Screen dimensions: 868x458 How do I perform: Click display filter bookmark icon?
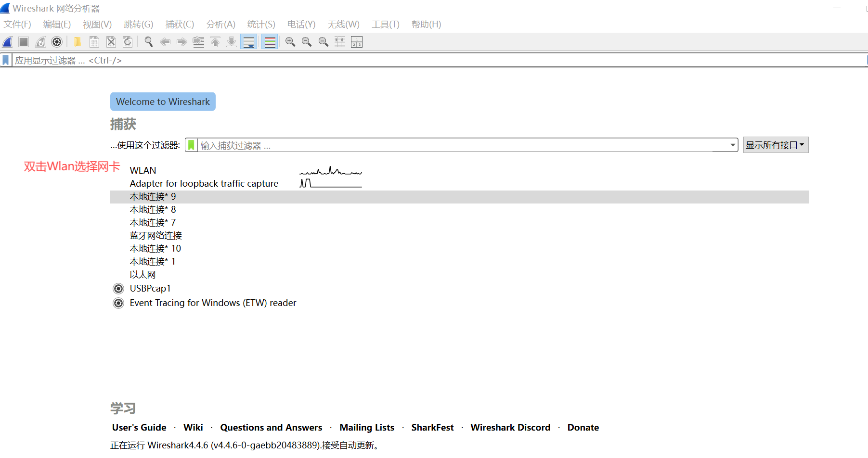(x=6, y=60)
